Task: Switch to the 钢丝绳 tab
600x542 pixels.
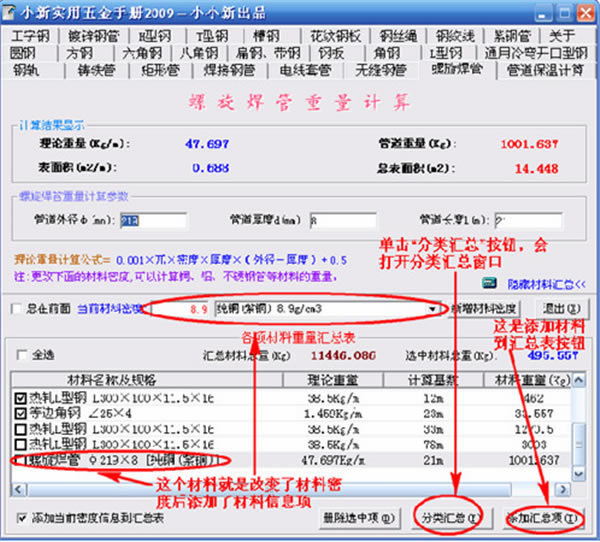Action: [x=398, y=36]
